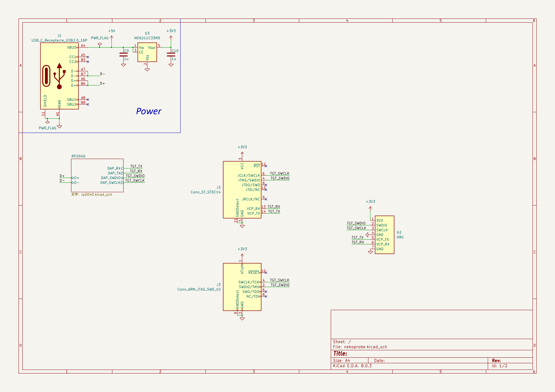The height and width of the screenshot is (392, 555).
Task: Click the no-connect X on SBU1 pin A8
Action: (88, 100)
